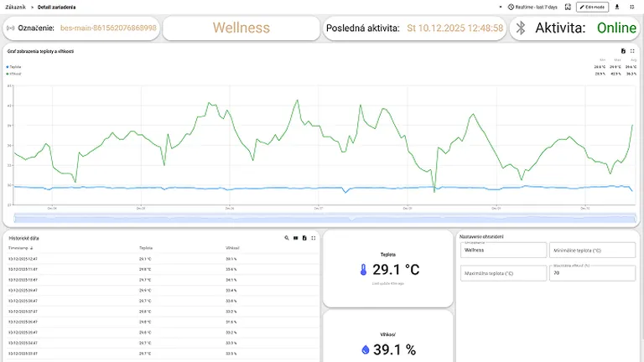
Task: Click the Dec 07 tick on the chart axis
Action: pyautogui.click(x=319, y=209)
